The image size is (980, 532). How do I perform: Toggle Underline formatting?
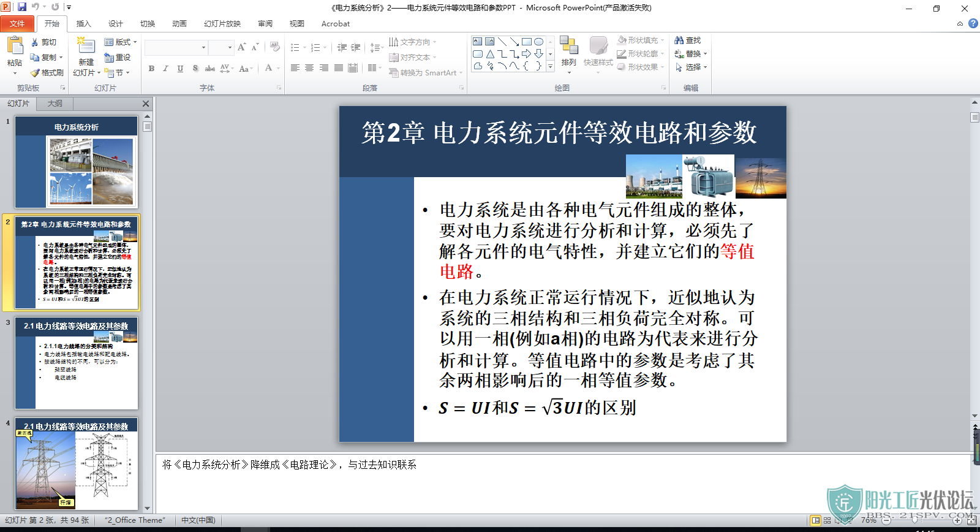coord(180,69)
